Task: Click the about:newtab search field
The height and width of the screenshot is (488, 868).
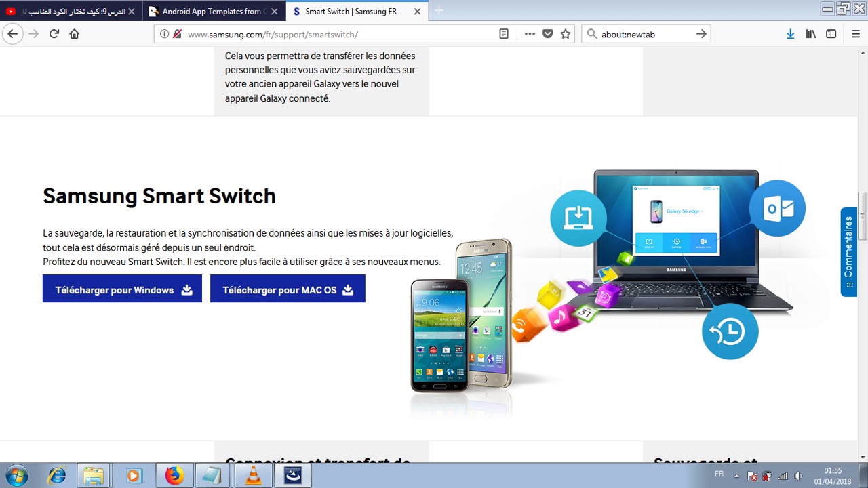Action: (644, 34)
